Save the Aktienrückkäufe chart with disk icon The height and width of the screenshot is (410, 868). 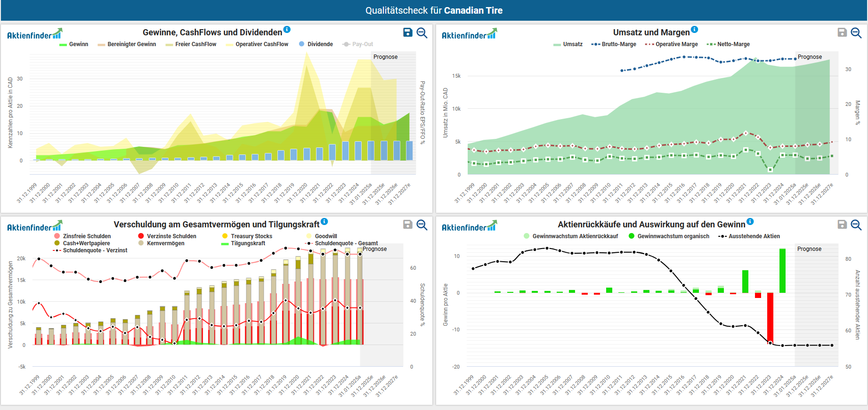842,225
